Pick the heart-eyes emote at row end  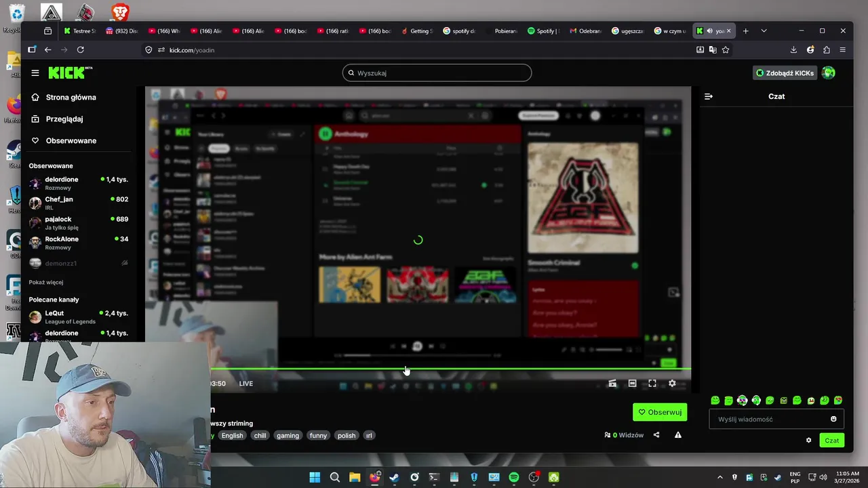click(838, 401)
